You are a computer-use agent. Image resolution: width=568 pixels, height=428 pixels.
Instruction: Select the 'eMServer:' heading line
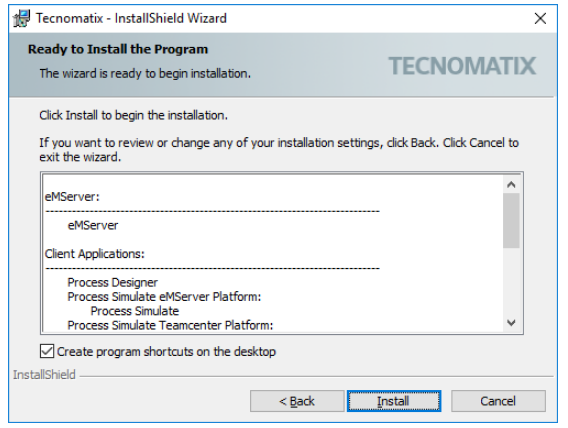click(x=72, y=197)
